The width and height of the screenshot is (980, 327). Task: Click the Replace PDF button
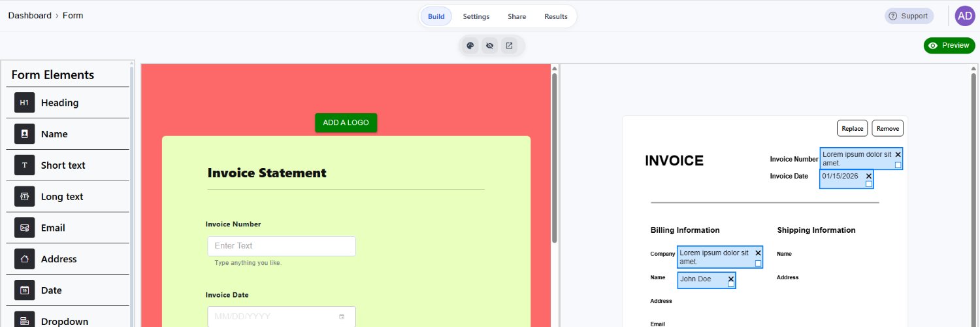point(852,128)
